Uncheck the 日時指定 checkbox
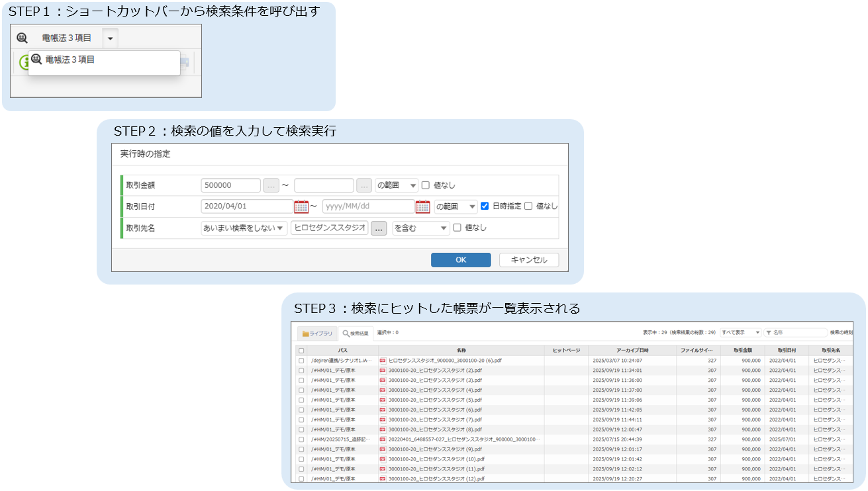 pyautogui.click(x=485, y=206)
